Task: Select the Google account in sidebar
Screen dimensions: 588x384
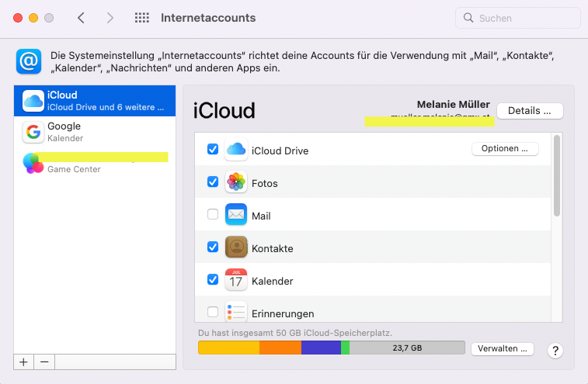Action: [93, 132]
